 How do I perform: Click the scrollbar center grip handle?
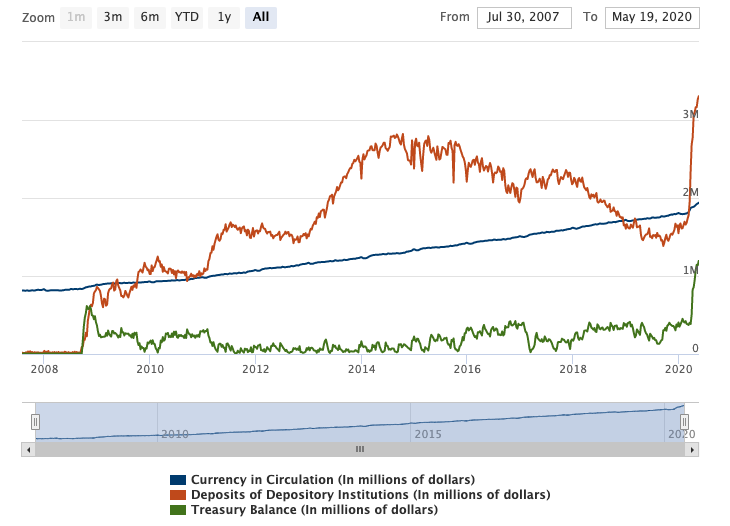click(x=360, y=450)
